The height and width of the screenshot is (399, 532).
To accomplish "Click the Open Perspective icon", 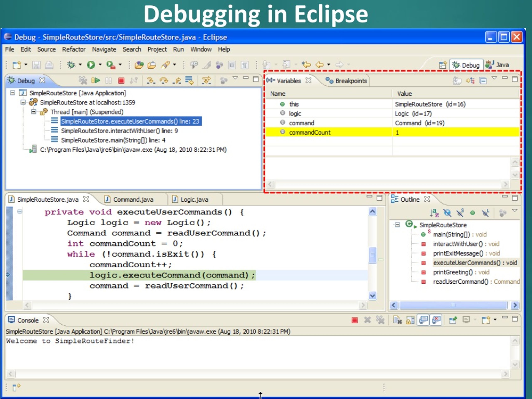I will coord(442,65).
